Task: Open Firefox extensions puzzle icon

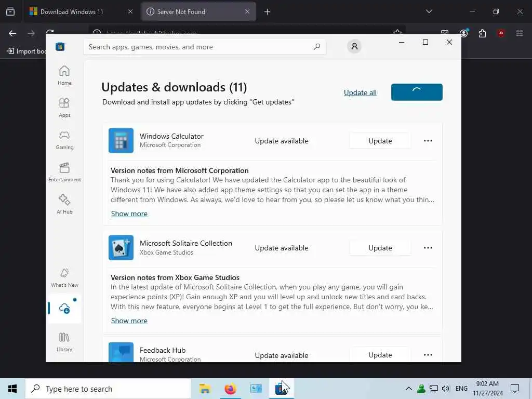Action: click(482, 33)
